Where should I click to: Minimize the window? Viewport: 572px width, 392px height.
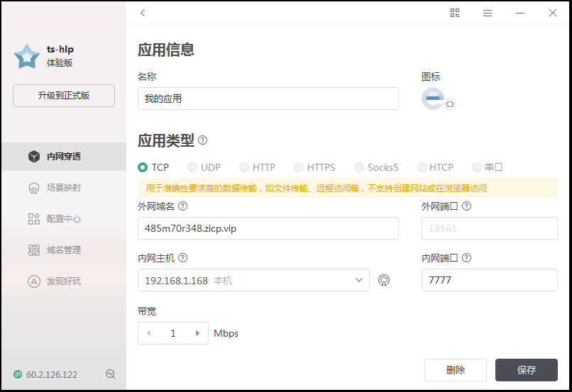click(520, 13)
